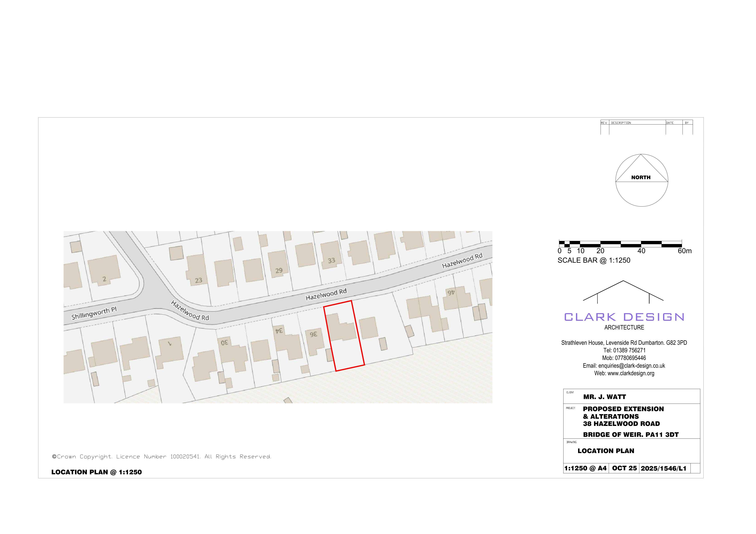This screenshot has width=756, height=534.
Task: Click the 'Tel: 01389 756271' line
Action: pos(624,350)
